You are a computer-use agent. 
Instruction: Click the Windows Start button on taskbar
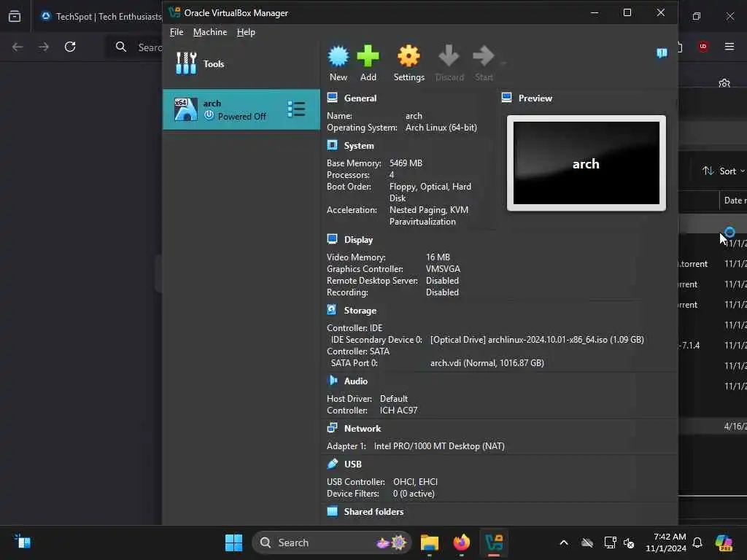point(233,542)
